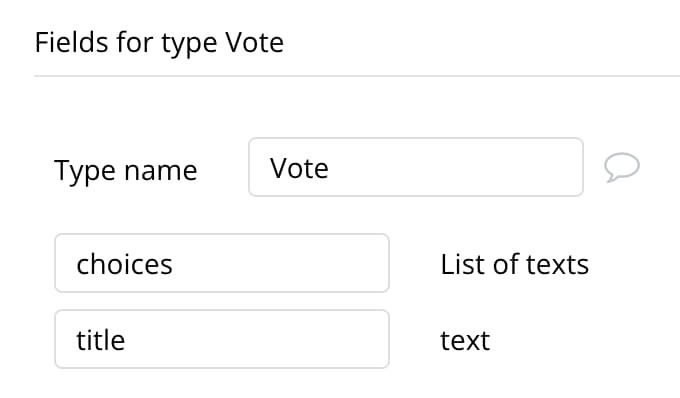The width and height of the screenshot is (680, 398).
Task: Click the Type name label
Action: coord(126,170)
